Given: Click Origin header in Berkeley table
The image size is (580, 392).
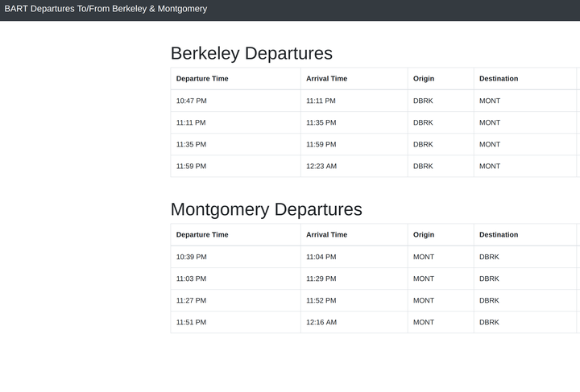Looking at the screenshot, I should [424, 79].
